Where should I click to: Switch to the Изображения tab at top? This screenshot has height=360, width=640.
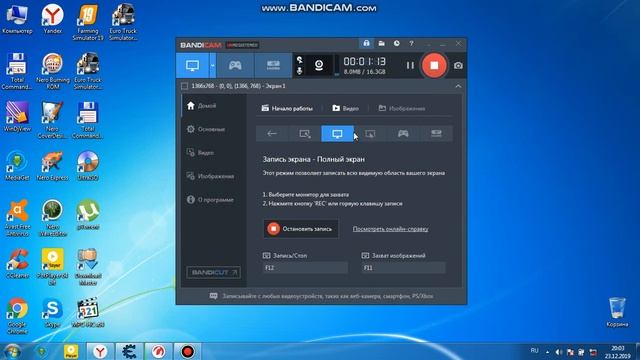tap(402, 108)
